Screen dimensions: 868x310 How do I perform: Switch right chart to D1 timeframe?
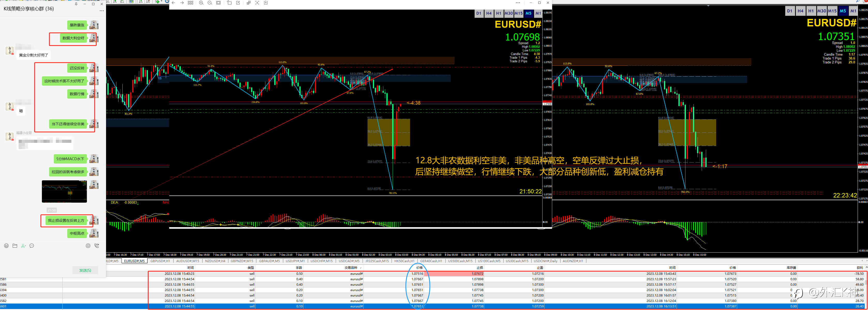[x=790, y=11]
